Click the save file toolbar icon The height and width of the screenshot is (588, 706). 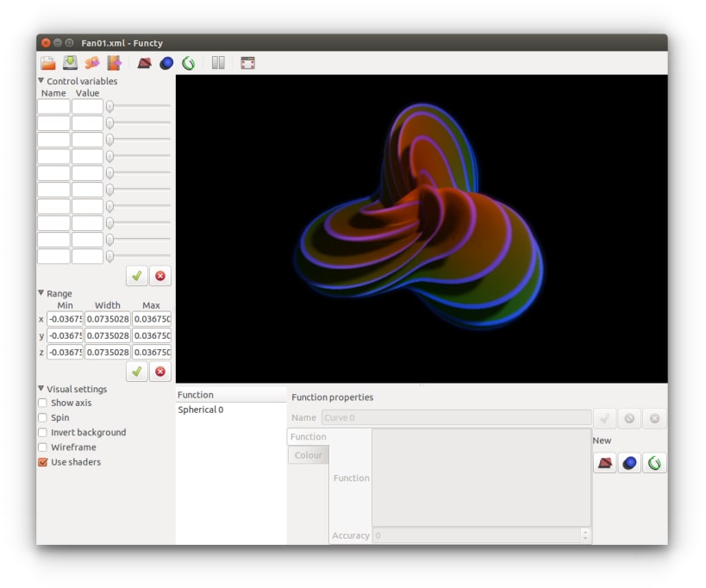click(x=70, y=63)
